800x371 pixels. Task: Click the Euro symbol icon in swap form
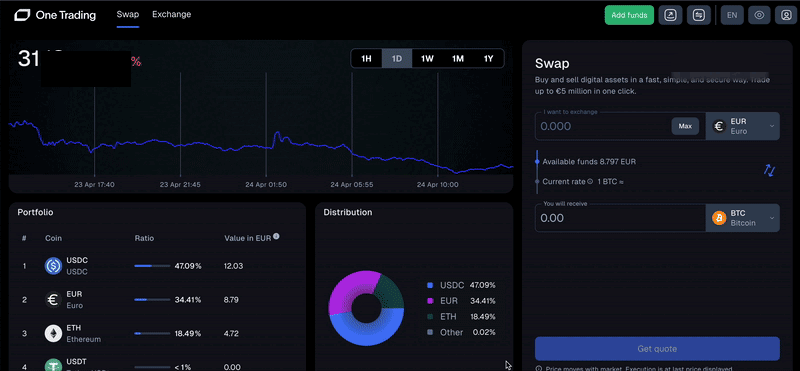click(x=719, y=126)
